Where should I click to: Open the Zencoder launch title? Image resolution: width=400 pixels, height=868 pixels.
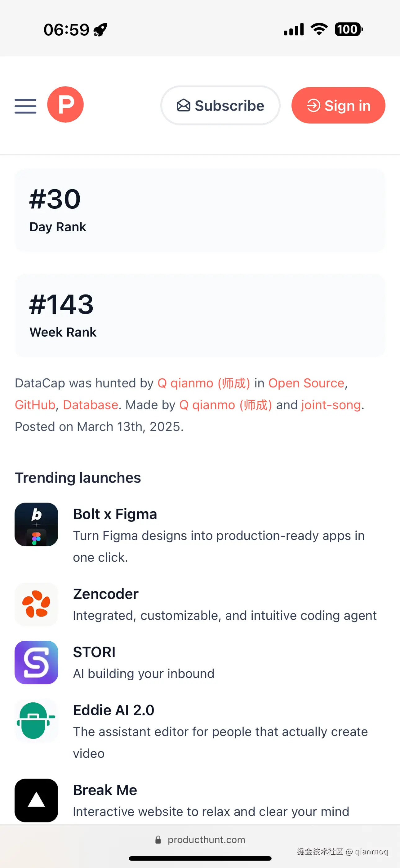(105, 594)
